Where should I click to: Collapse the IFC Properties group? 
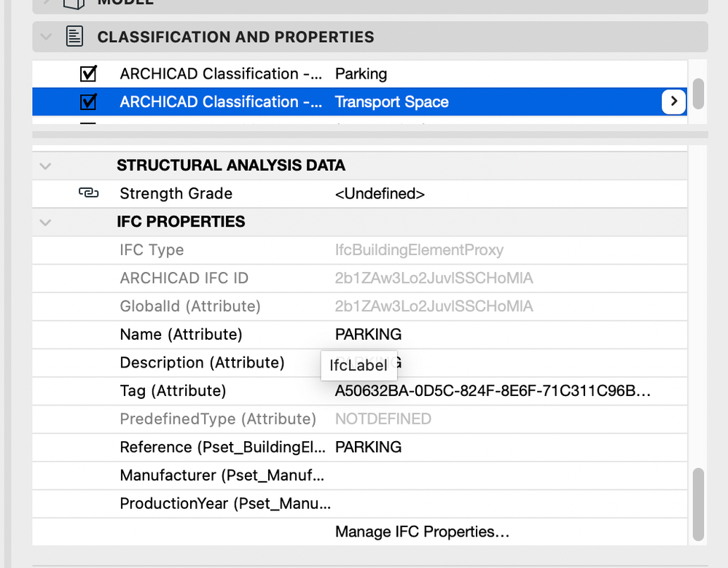[46, 222]
